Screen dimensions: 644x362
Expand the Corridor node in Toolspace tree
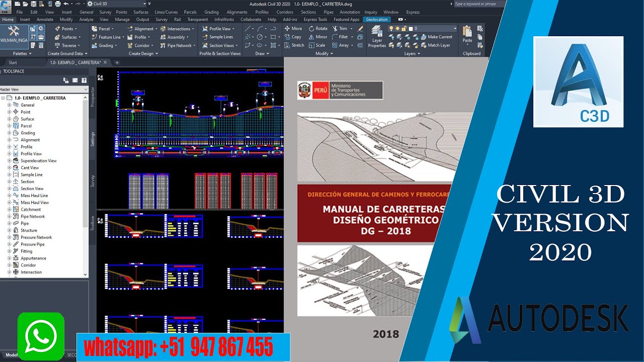coord(9,265)
